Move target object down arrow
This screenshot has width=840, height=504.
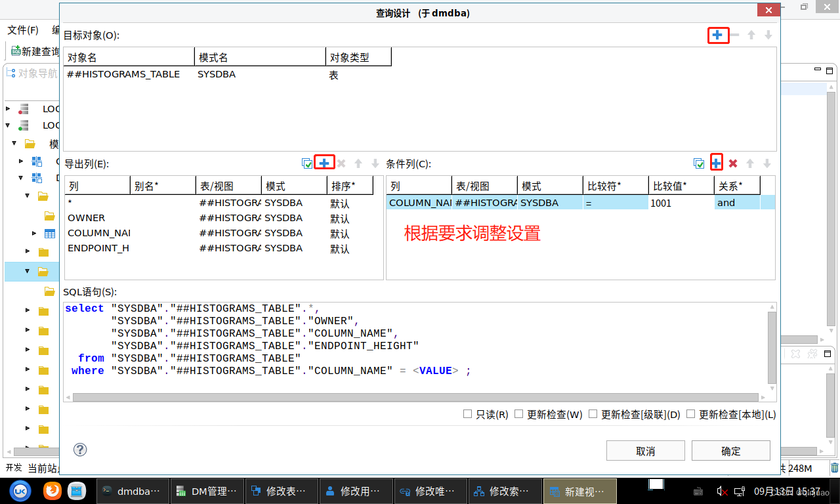(x=768, y=35)
